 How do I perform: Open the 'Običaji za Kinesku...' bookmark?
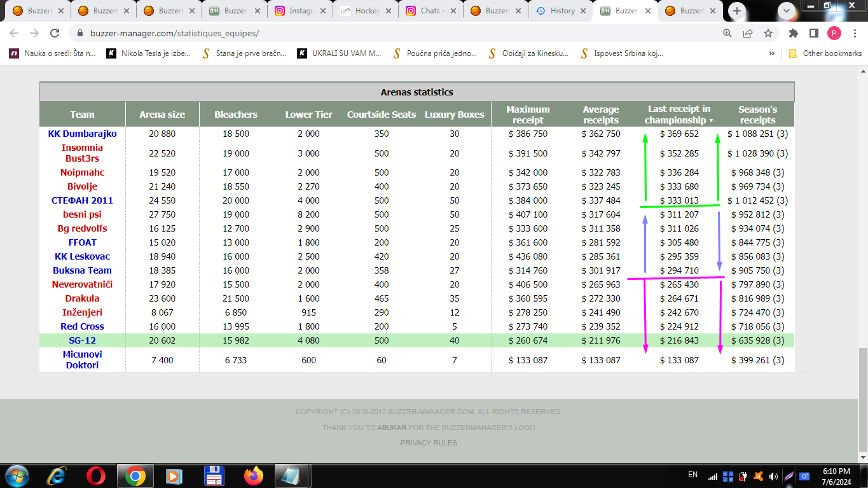coord(530,53)
